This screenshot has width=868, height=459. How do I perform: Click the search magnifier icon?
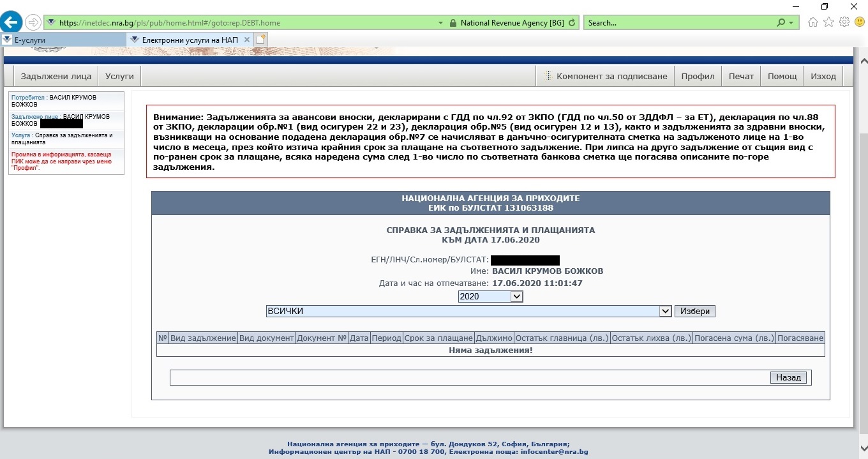point(781,22)
